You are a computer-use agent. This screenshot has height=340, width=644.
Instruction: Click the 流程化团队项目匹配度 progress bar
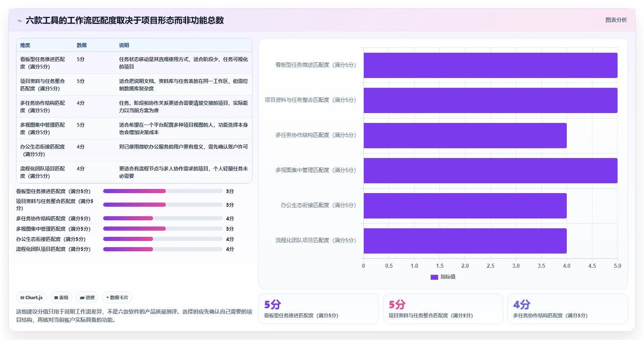pyautogui.click(x=163, y=249)
